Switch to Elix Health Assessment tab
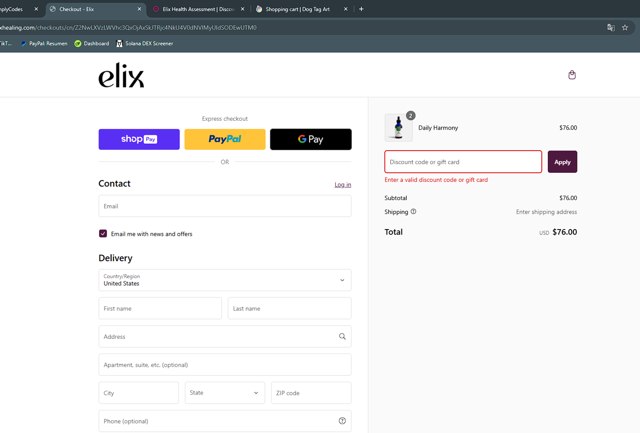Screen dimensions: 640x433 click(x=198, y=9)
